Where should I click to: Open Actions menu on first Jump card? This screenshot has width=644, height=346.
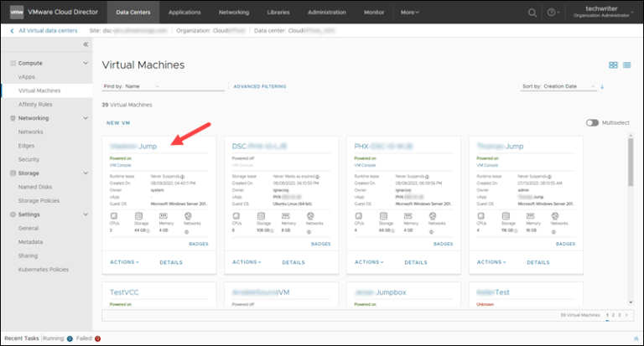[124, 262]
